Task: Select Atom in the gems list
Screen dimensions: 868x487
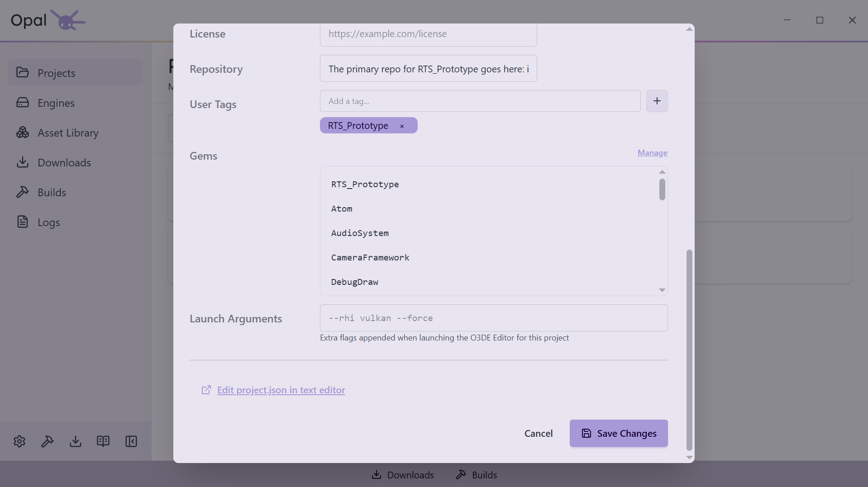Action: tap(342, 208)
